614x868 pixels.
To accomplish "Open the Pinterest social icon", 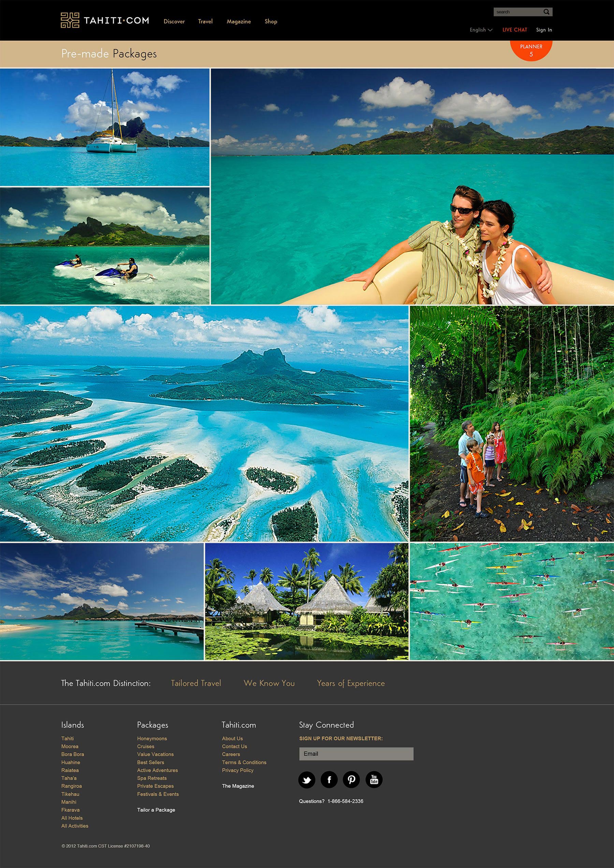I will tap(351, 780).
